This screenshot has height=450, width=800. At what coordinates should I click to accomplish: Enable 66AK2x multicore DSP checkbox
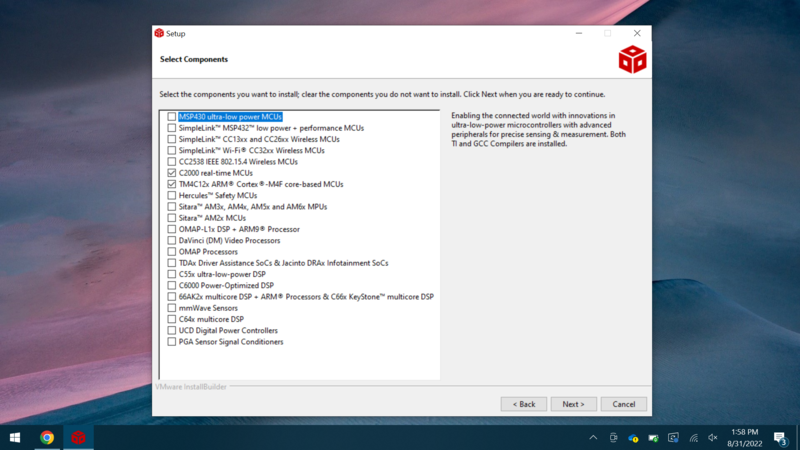(x=171, y=296)
